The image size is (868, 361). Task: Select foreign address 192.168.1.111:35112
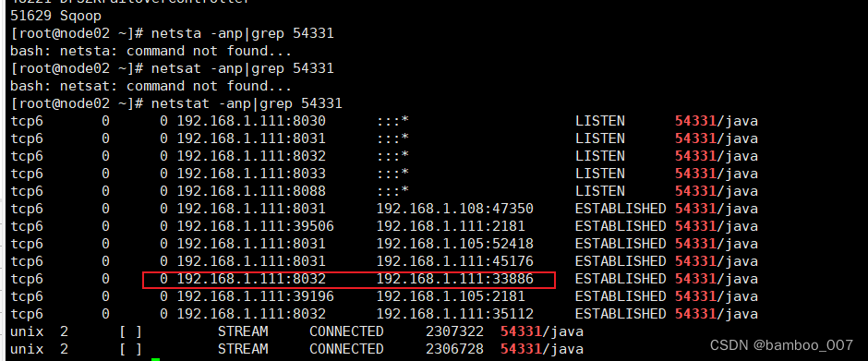coord(455,315)
